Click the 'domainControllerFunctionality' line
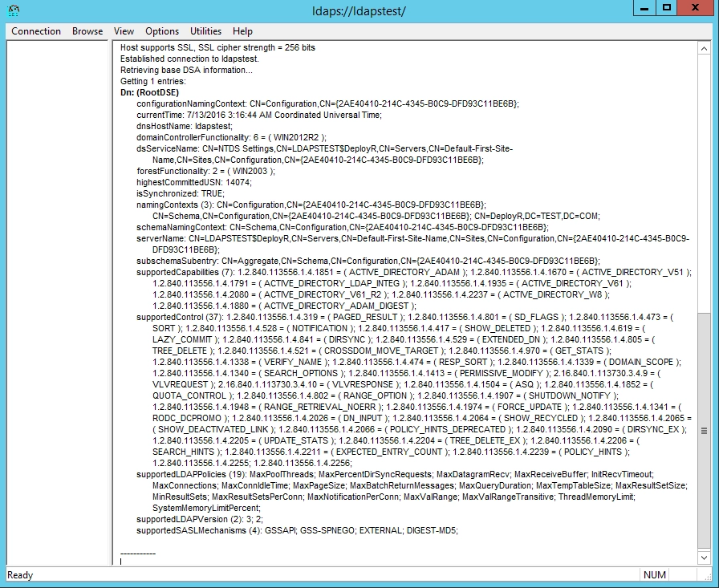This screenshot has height=588, width=719. [x=231, y=137]
